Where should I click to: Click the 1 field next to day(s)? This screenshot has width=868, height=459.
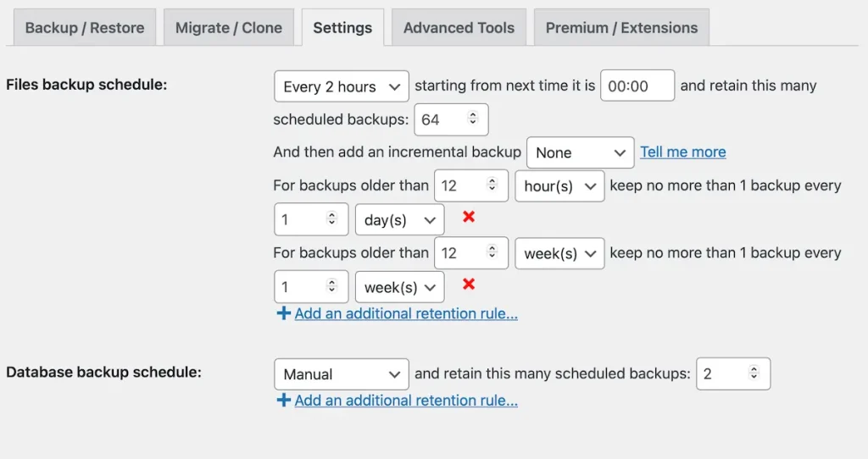click(x=311, y=219)
